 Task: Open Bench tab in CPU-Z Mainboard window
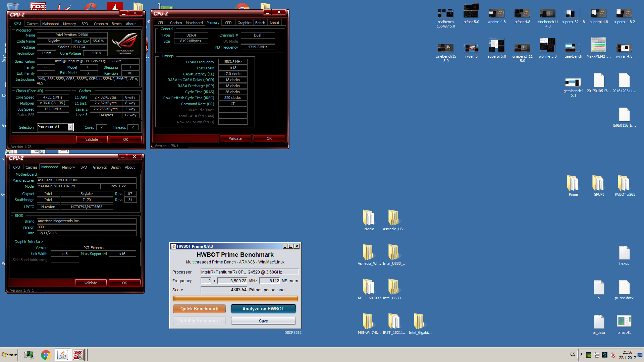click(x=115, y=167)
